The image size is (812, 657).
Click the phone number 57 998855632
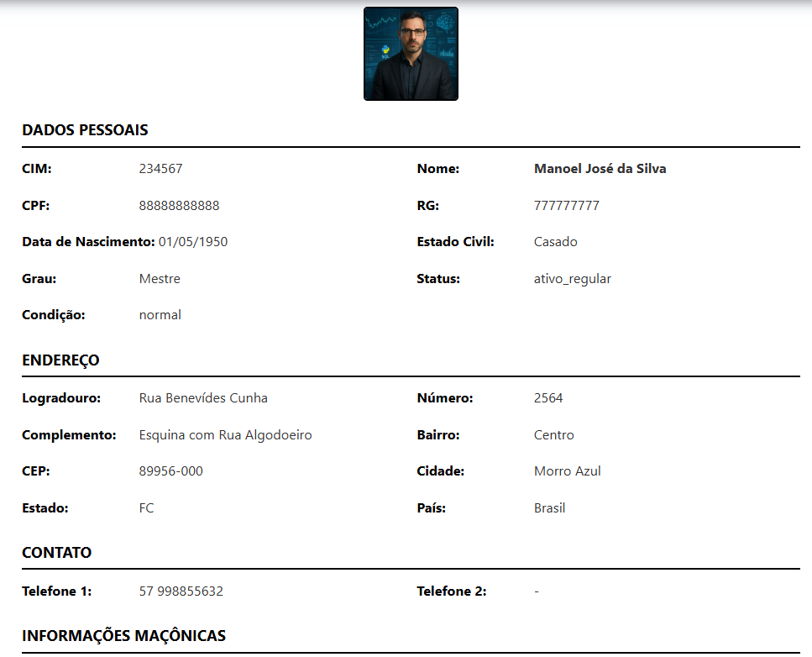point(181,591)
